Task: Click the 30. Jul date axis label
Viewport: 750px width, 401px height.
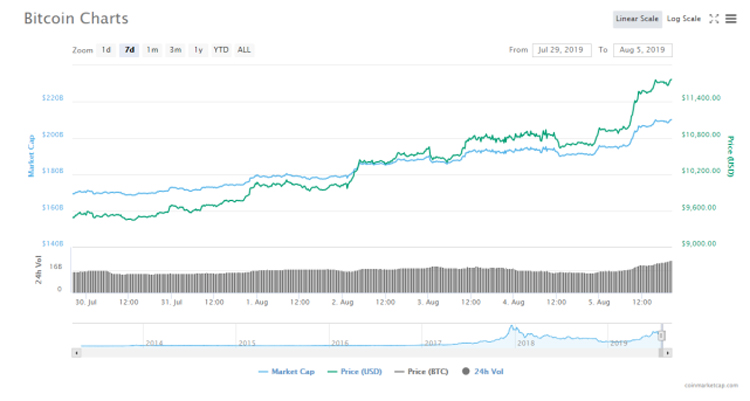Action: click(86, 302)
